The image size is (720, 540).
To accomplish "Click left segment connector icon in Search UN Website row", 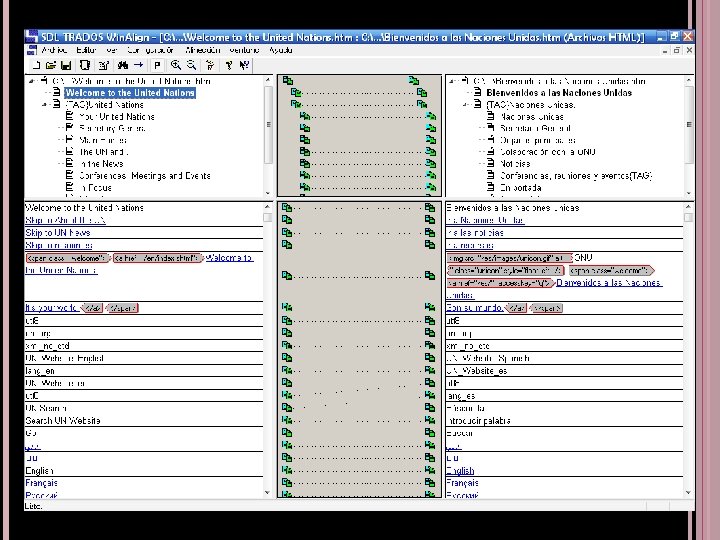I will [x=287, y=420].
